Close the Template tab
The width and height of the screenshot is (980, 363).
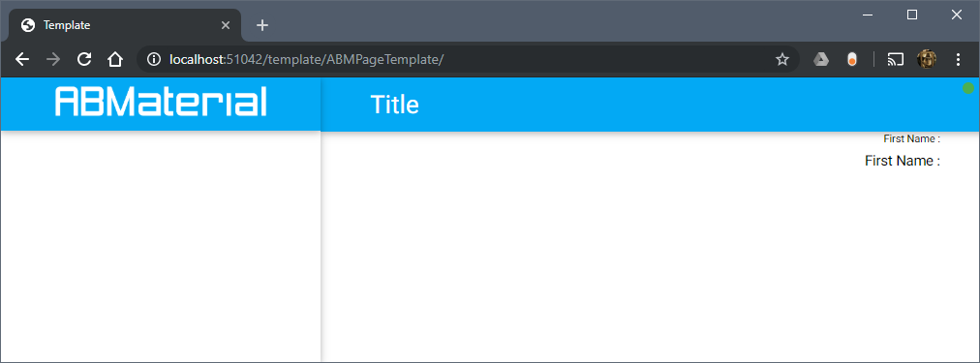226,25
